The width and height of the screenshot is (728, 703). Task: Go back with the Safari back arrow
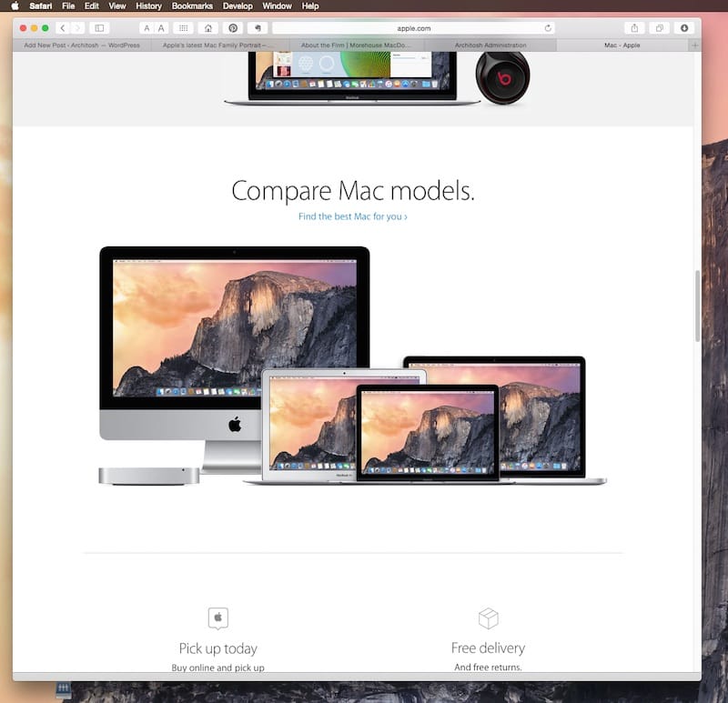[x=63, y=28]
